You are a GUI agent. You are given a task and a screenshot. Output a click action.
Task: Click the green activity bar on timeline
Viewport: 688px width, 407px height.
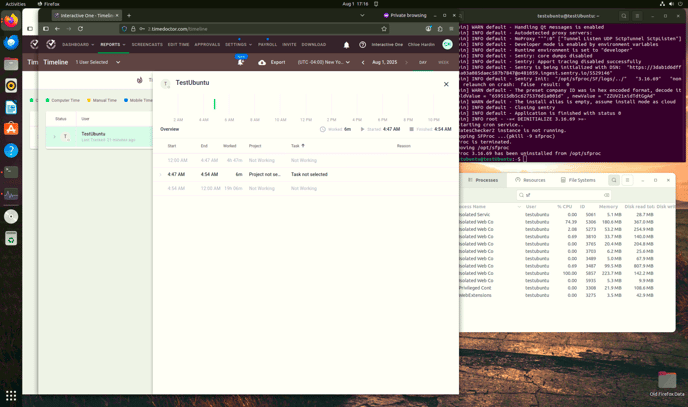tap(214, 104)
